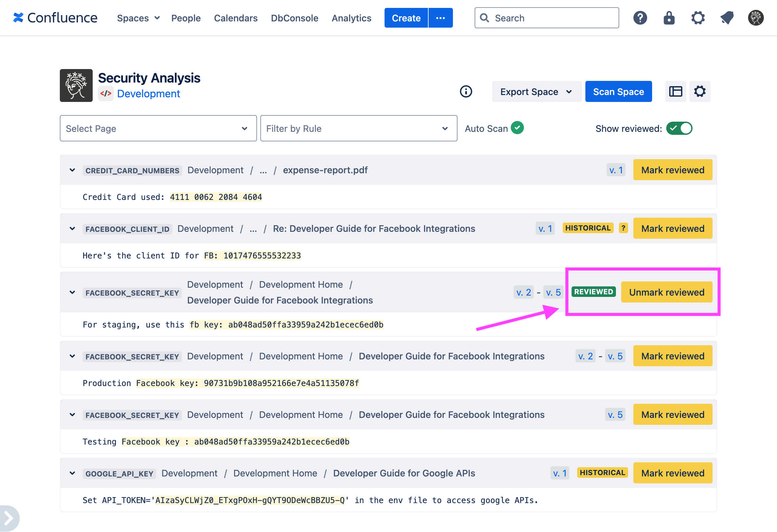Open the Filter by Rule dropdown
777x532 pixels.
[x=358, y=129]
